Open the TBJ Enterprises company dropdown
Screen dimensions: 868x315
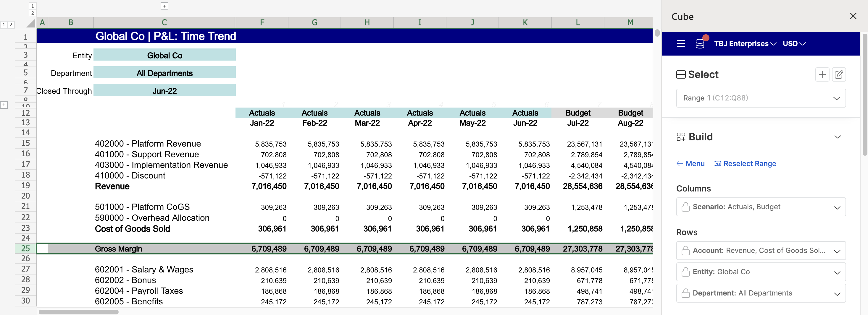click(x=745, y=43)
